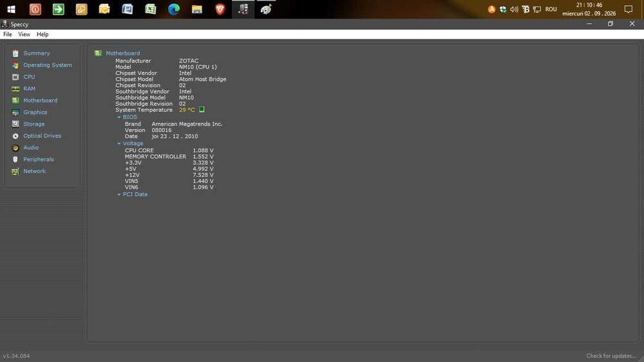Open the Help menu
Viewport: 644px width, 362px height.
click(x=43, y=35)
